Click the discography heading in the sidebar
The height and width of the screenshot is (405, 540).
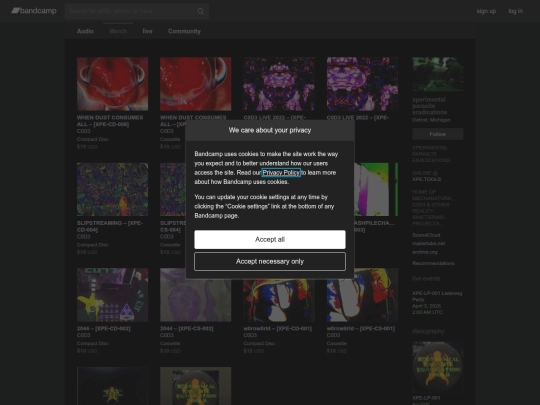(x=428, y=331)
